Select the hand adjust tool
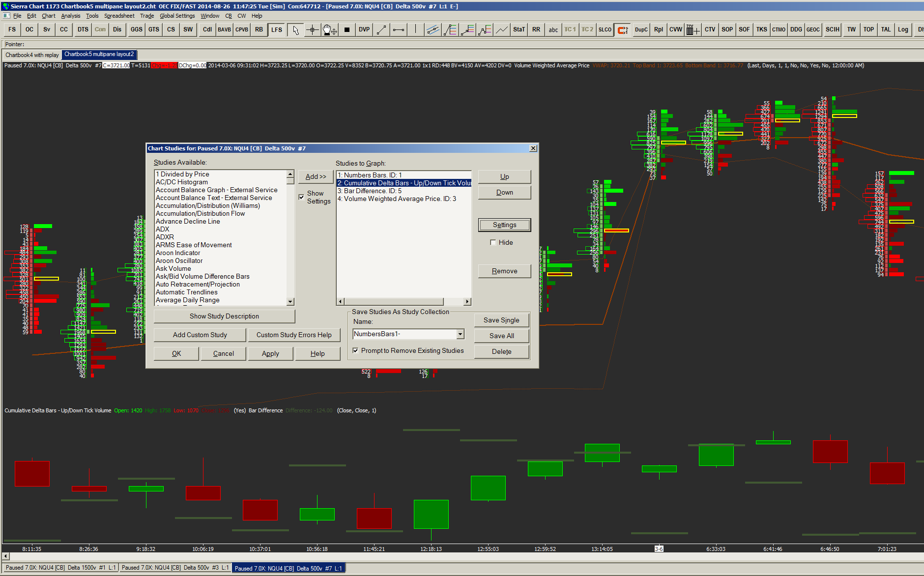924x576 pixels. click(329, 30)
